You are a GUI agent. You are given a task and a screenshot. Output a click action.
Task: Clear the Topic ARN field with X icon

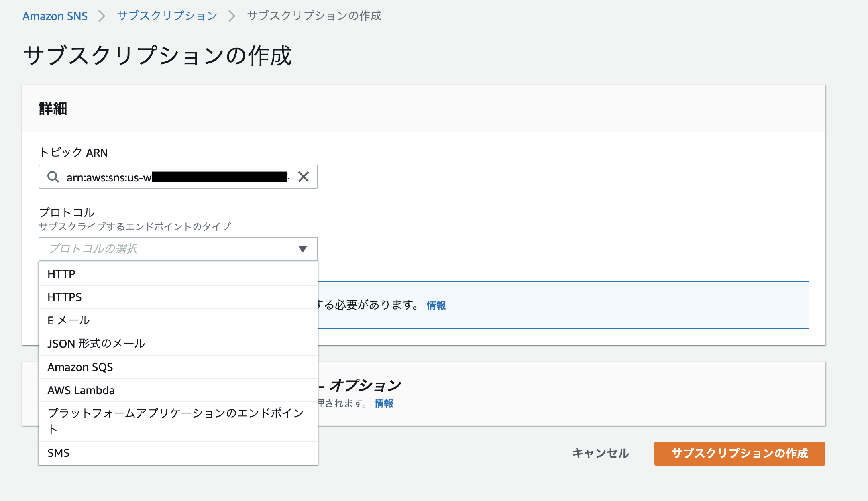pos(304,177)
